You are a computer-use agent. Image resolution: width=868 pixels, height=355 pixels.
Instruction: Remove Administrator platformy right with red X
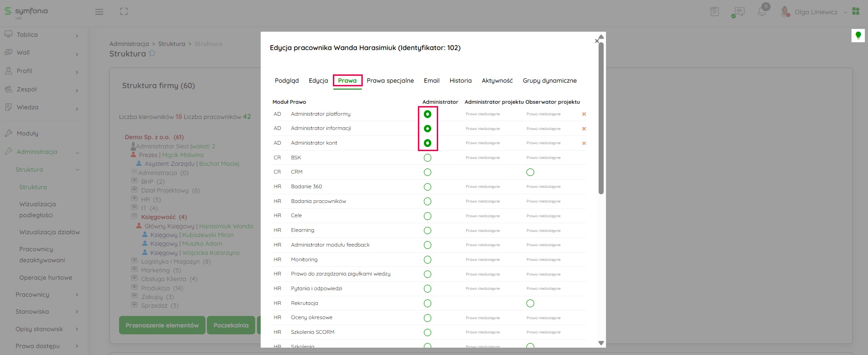584,114
